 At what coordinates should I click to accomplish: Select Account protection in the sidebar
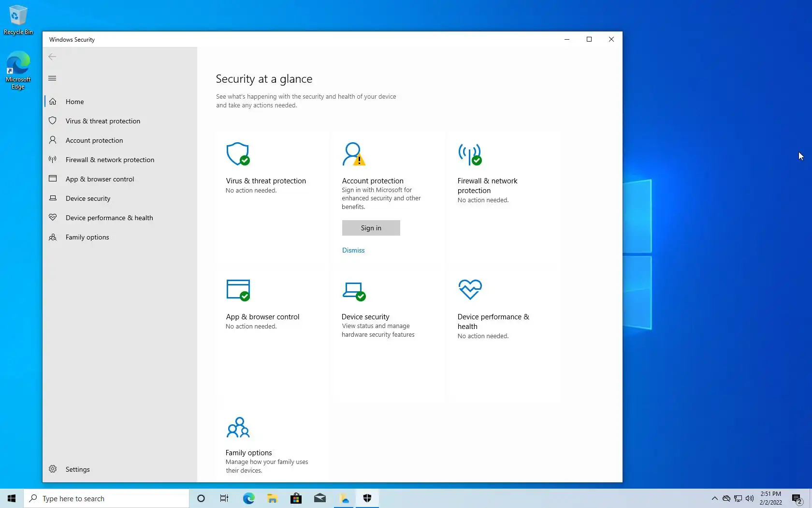(120, 140)
